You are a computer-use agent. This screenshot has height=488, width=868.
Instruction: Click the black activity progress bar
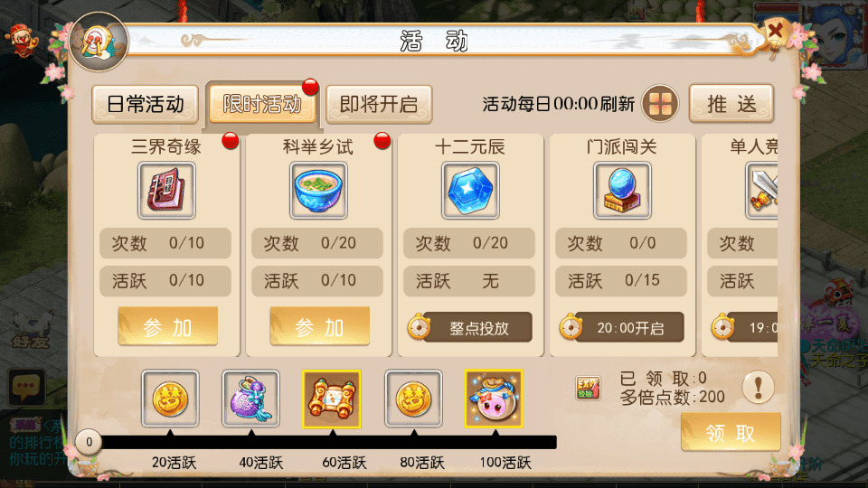(x=329, y=442)
